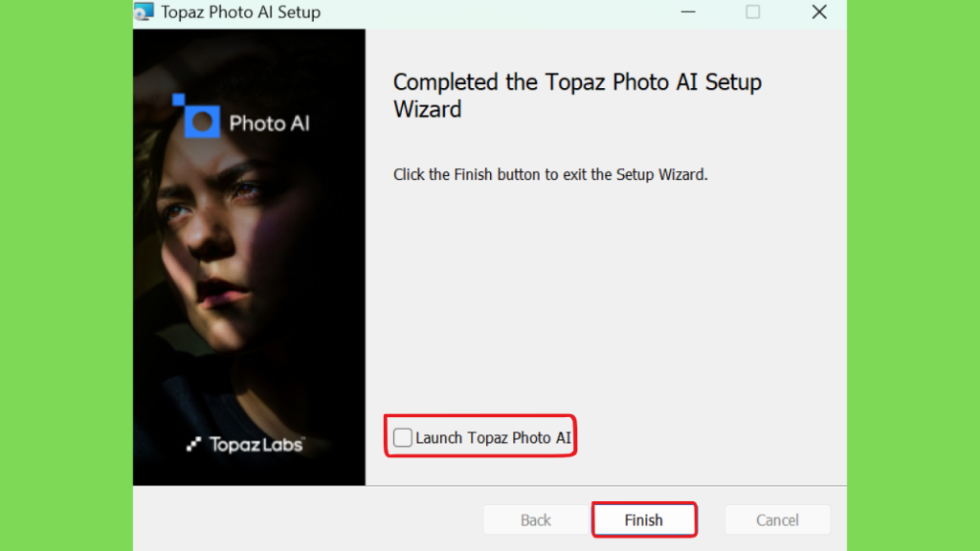Click the greyed-out maximize window icon
The width and height of the screenshot is (980, 551).
tap(753, 12)
